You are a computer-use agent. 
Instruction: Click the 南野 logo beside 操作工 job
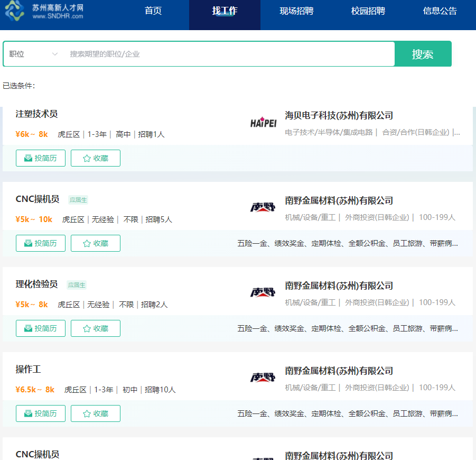point(263,377)
